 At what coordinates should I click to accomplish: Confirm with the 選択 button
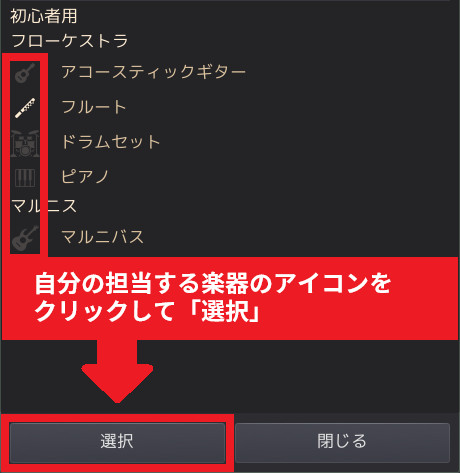pyautogui.click(x=117, y=442)
